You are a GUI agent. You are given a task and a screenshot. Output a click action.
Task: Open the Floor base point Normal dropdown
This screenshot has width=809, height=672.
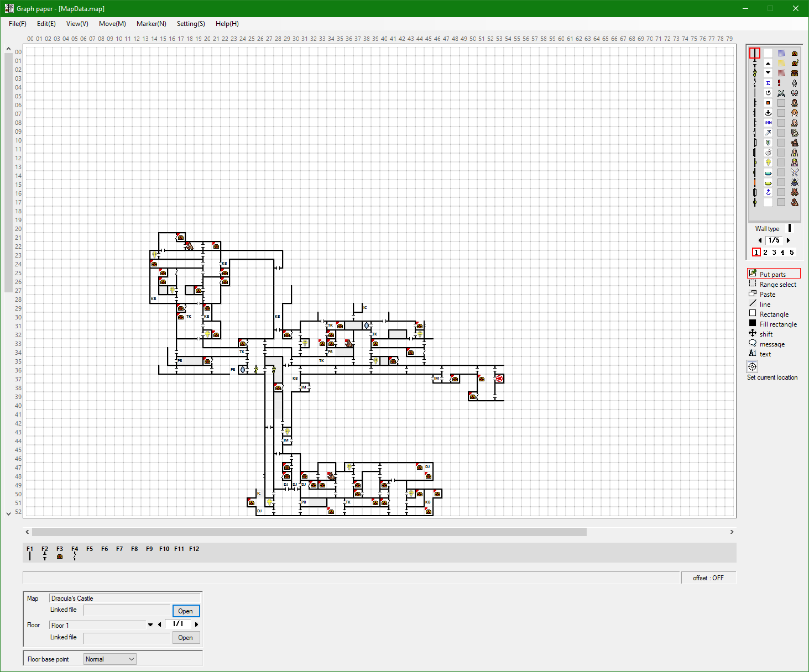tap(110, 659)
